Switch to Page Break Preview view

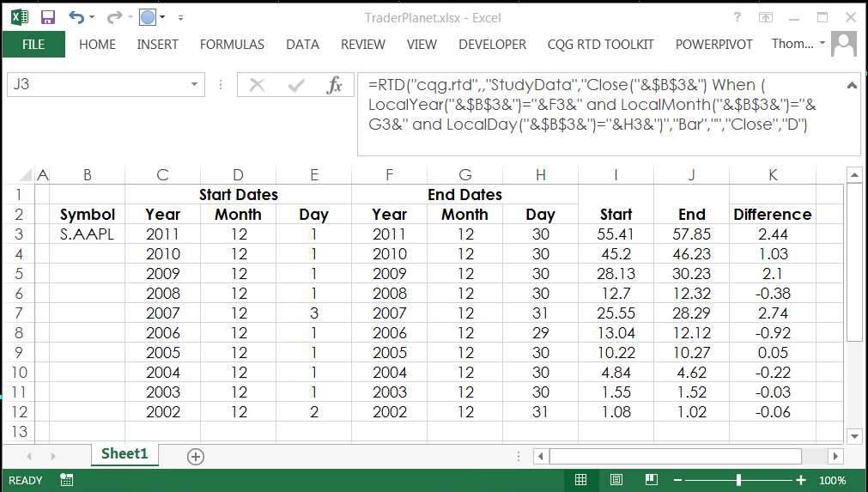652,480
